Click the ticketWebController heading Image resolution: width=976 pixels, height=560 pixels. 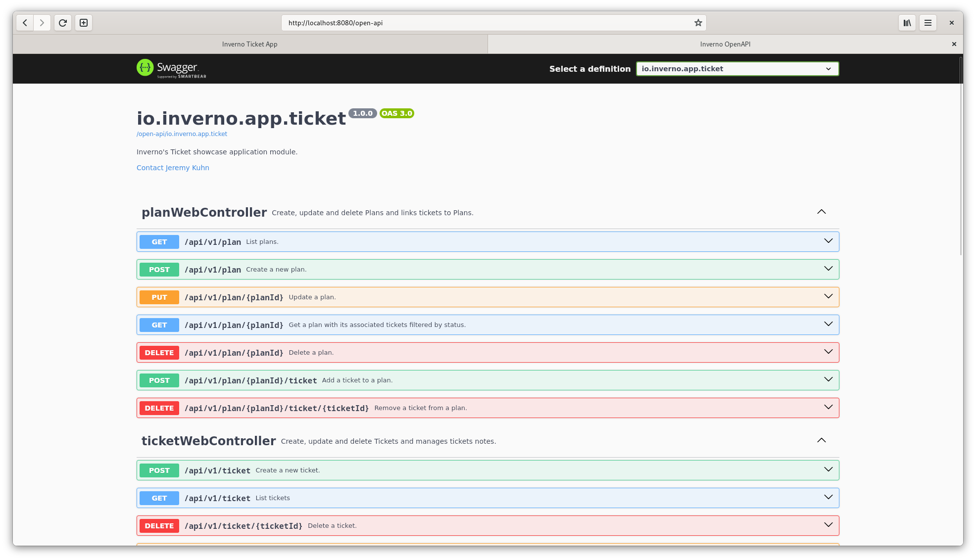click(x=208, y=441)
